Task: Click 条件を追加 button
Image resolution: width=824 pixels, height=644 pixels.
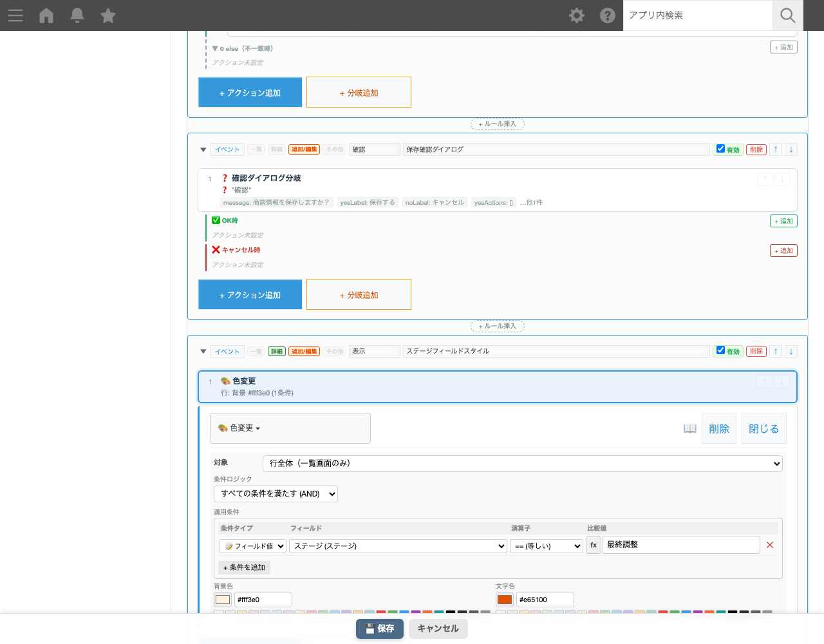Action: pos(245,567)
